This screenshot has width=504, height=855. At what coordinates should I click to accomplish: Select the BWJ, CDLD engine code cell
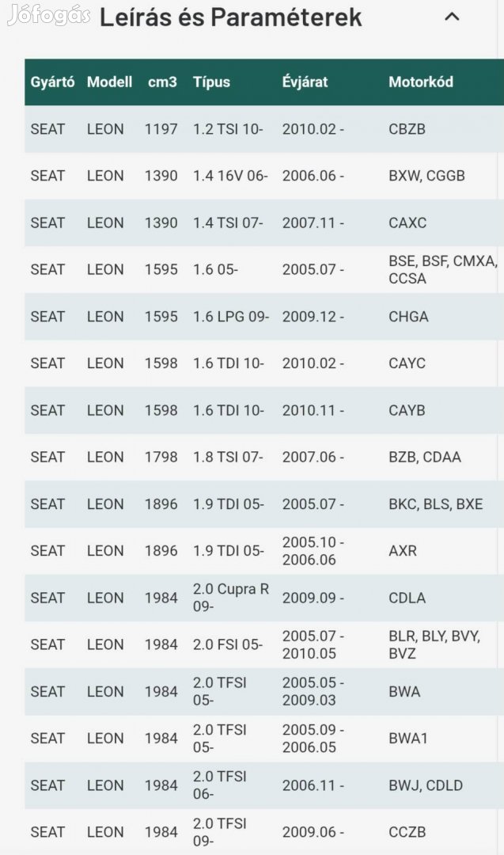[x=426, y=785]
